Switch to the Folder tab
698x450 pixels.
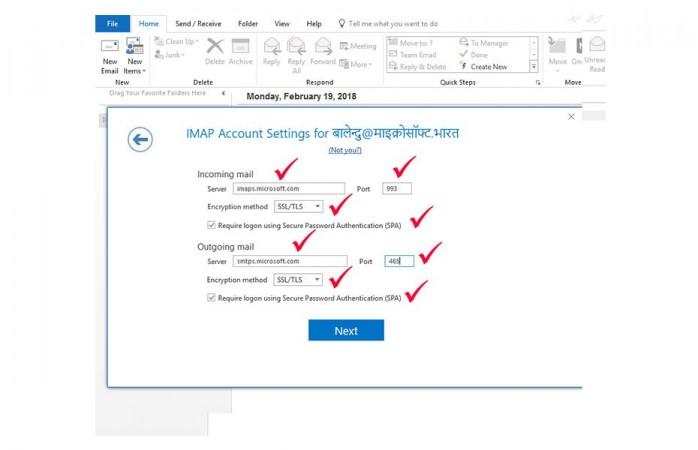(248, 24)
